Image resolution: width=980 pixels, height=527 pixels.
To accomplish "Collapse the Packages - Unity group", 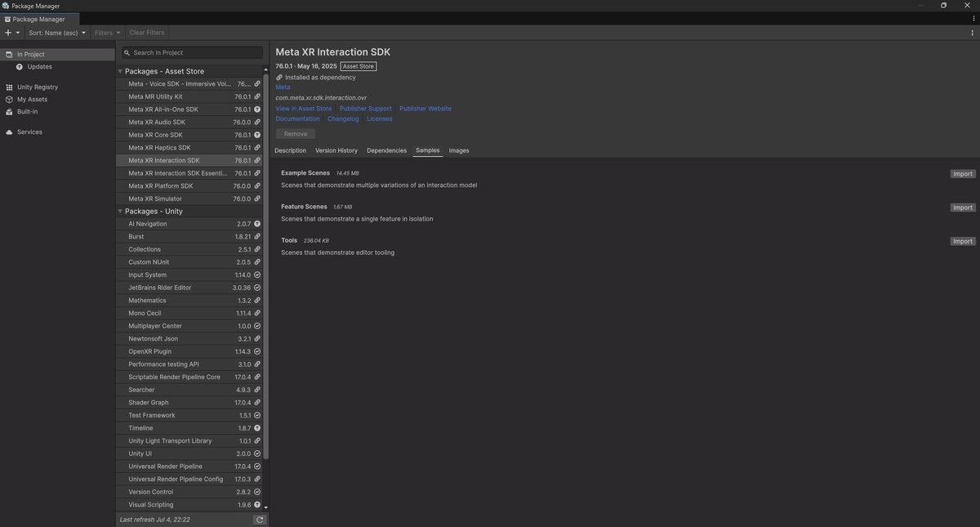I will pos(120,212).
